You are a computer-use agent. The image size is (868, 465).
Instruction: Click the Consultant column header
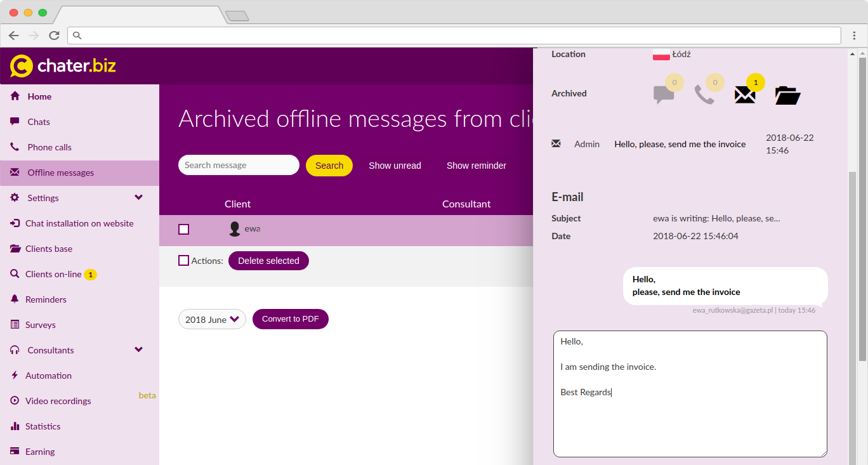466,204
